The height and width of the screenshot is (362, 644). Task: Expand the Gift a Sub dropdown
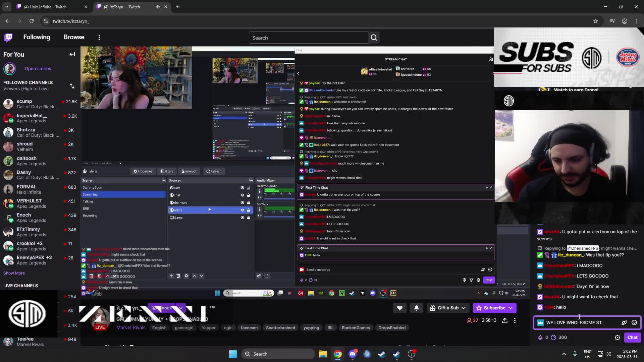click(x=464, y=308)
